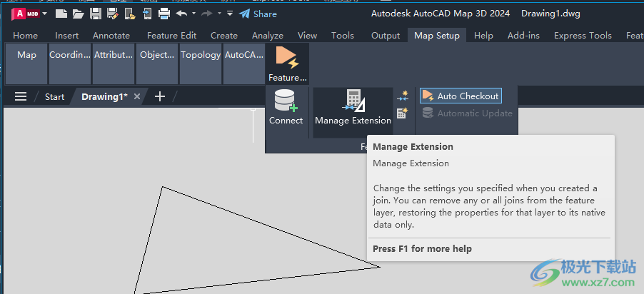Click the Open folder icon
Image resolution: width=644 pixels, height=294 pixels.
pos(79,14)
